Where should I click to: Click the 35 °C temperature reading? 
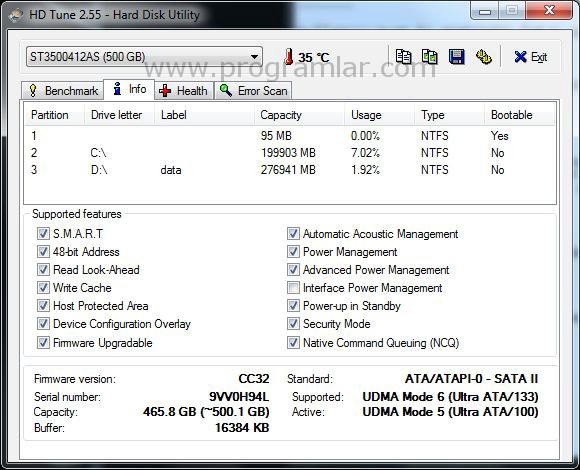pyautogui.click(x=314, y=57)
